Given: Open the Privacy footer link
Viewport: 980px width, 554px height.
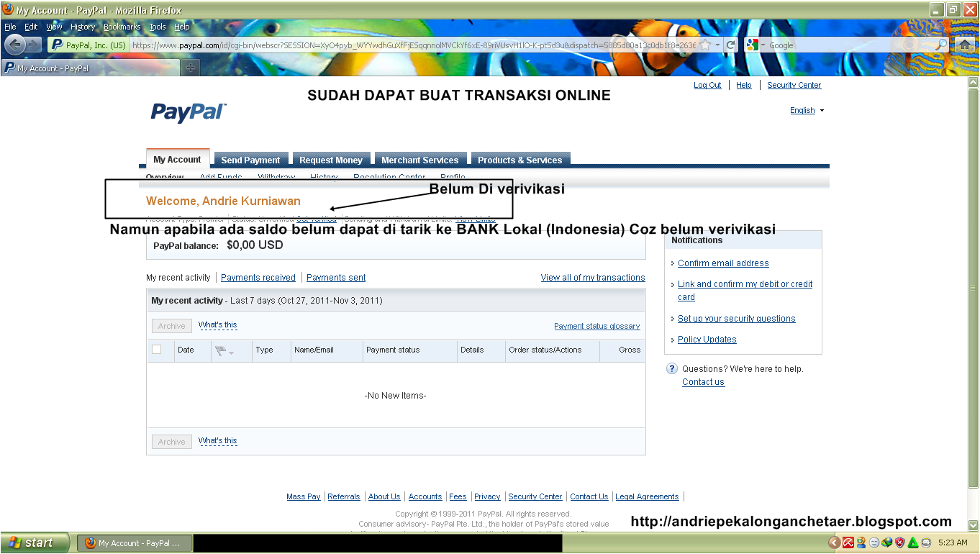Looking at the screenshot, I should point(487,496).
